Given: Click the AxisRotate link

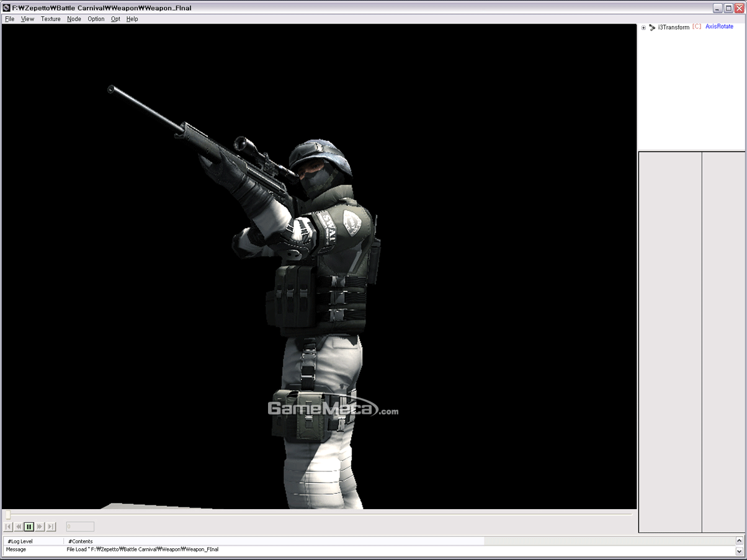Looking at the screenshot, I should click(x=719, y=27).
